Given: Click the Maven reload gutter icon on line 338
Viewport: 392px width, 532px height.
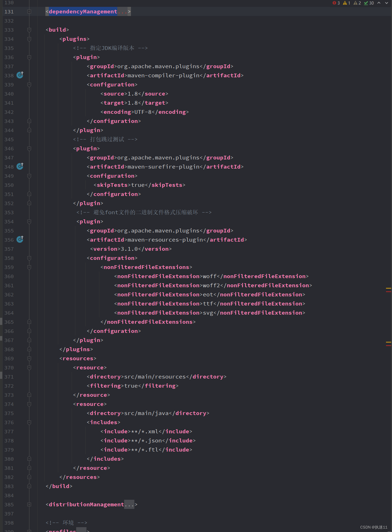Looking at the screenshot, I should [20, 75].
